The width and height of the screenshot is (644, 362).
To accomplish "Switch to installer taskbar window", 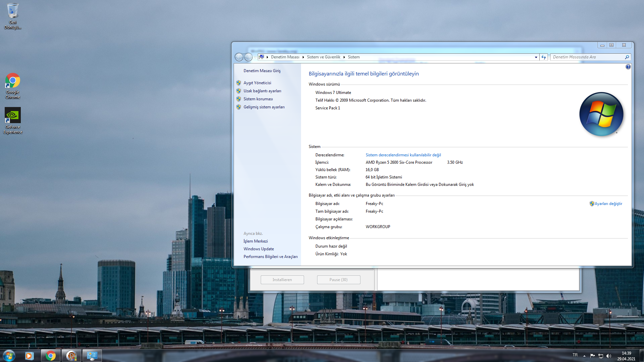I will click(71, 356).
